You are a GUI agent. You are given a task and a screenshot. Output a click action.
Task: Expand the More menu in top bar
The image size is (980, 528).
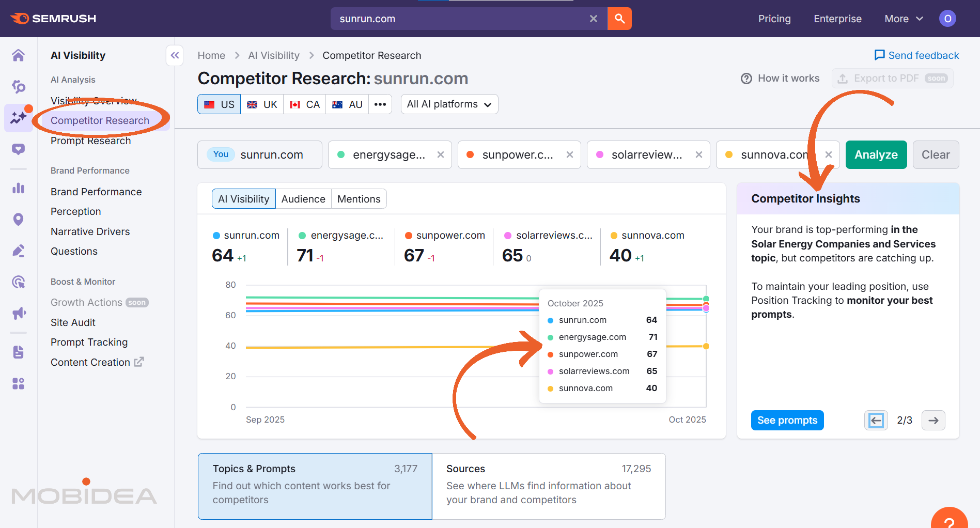903,19
